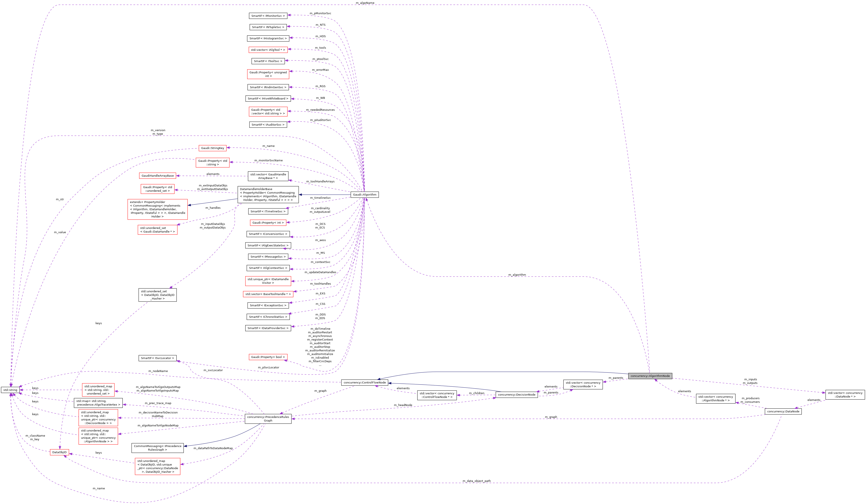
Task: Click the concurrency::ControlFlowNode box
Action: [x=365, y=382]
